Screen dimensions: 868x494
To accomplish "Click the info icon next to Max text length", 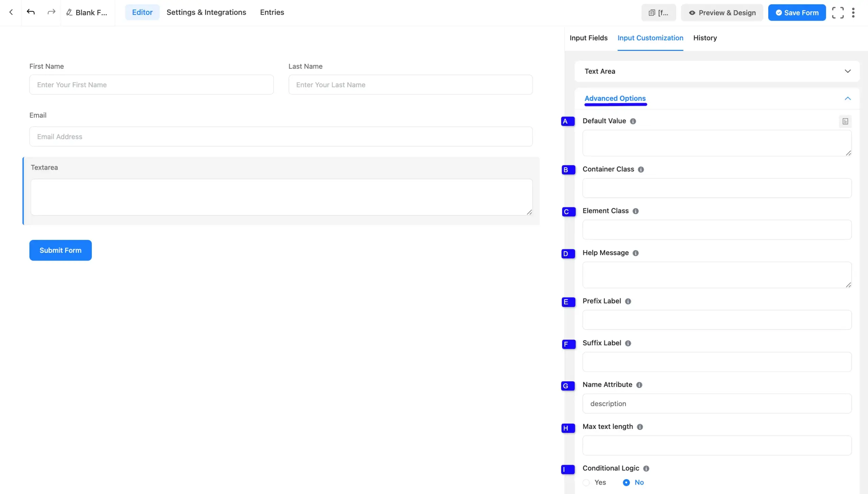I will pyautogui.click(x=640, y=427).
